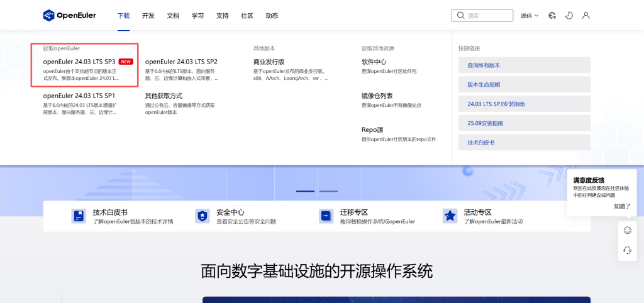
Task: Click the 活动专区 star icon
Action: pos(450,216)
